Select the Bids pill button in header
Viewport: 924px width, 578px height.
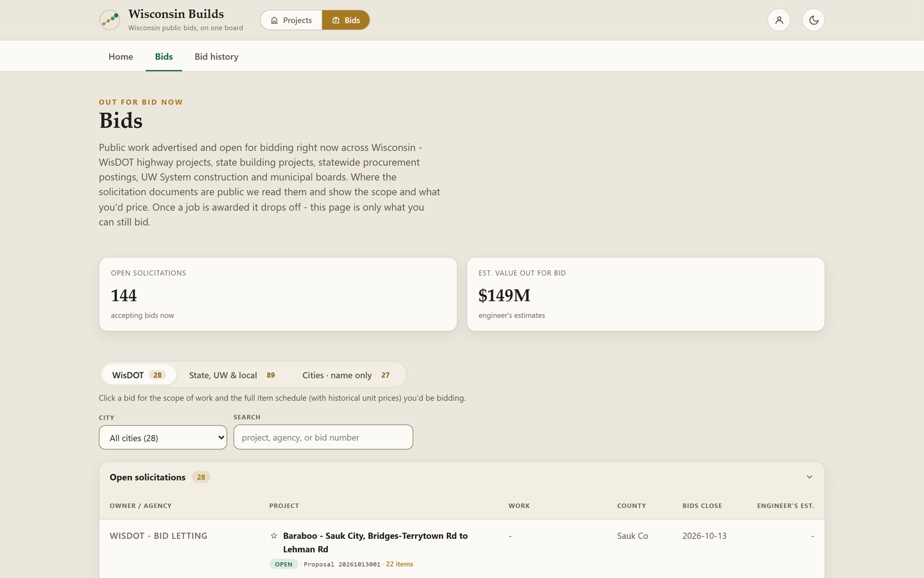click(346, 20)
